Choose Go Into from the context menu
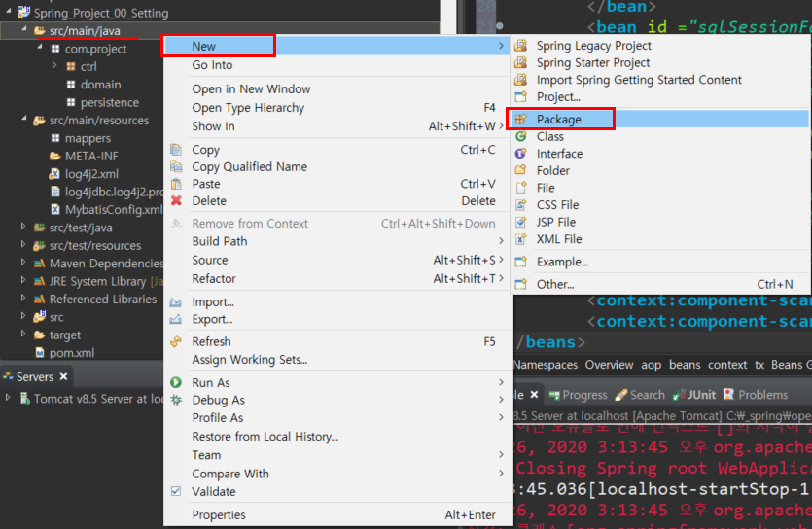This screenshot has height=529, width=812. (337, 65)
